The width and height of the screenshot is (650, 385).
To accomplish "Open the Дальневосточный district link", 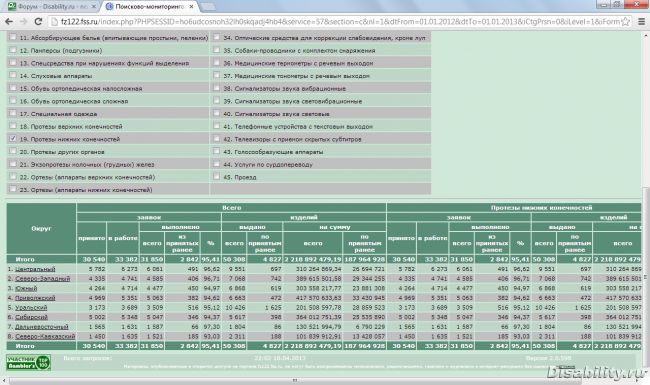I will [42, 327].
